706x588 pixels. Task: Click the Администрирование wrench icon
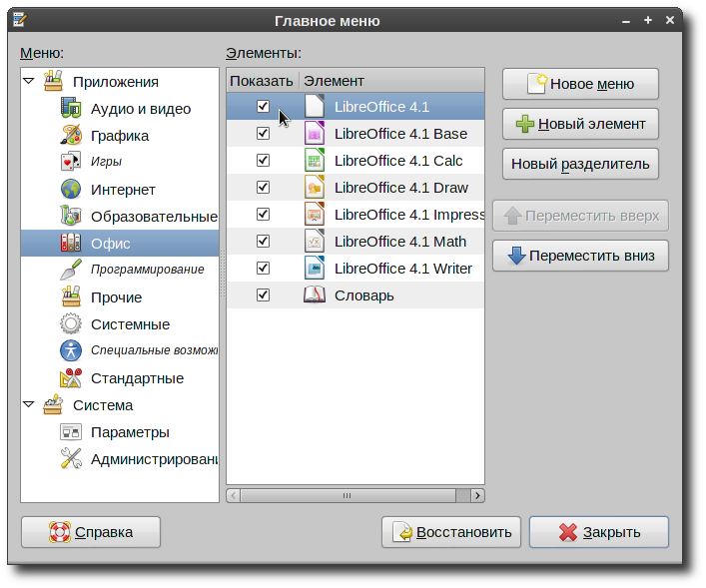coord(71,459)
